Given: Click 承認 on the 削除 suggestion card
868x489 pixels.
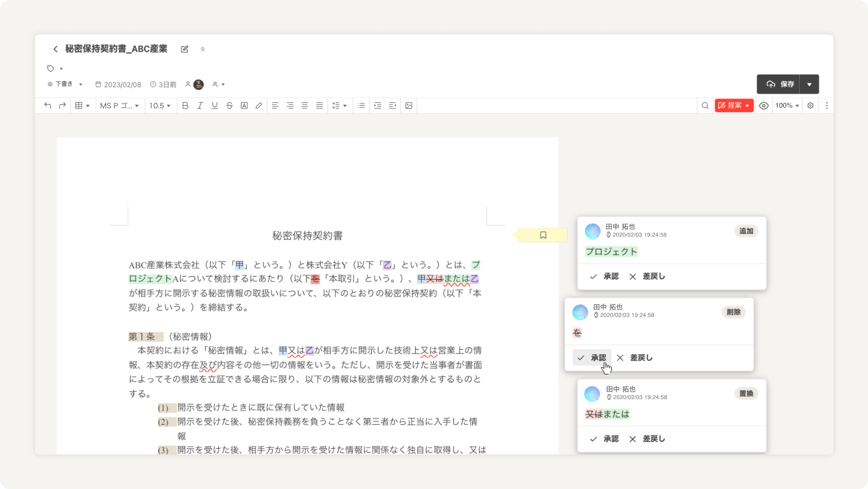Looking at the screenshot, I should point(592,358).
